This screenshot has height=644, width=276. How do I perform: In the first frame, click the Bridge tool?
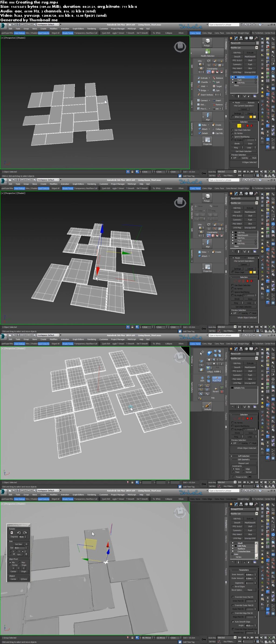[203, 90]
